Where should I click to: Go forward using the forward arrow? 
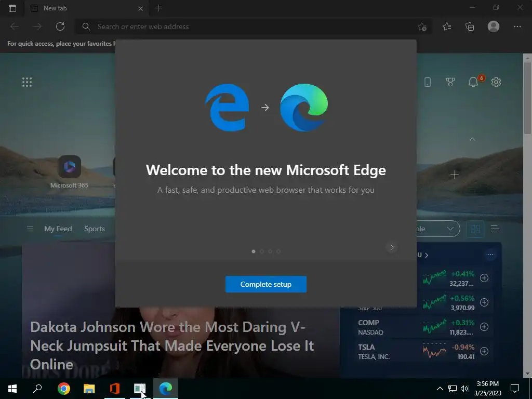(x=37, y=26)
